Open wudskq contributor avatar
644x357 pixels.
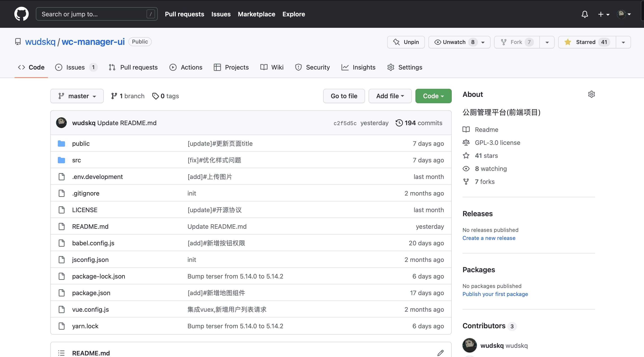pyautogui.click(x=469, y=345)
